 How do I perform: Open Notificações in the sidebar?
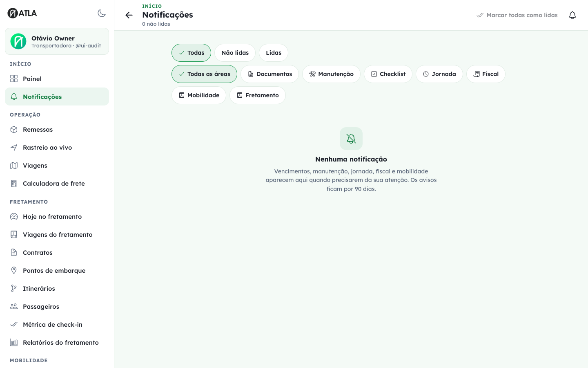tap(57, 96)
